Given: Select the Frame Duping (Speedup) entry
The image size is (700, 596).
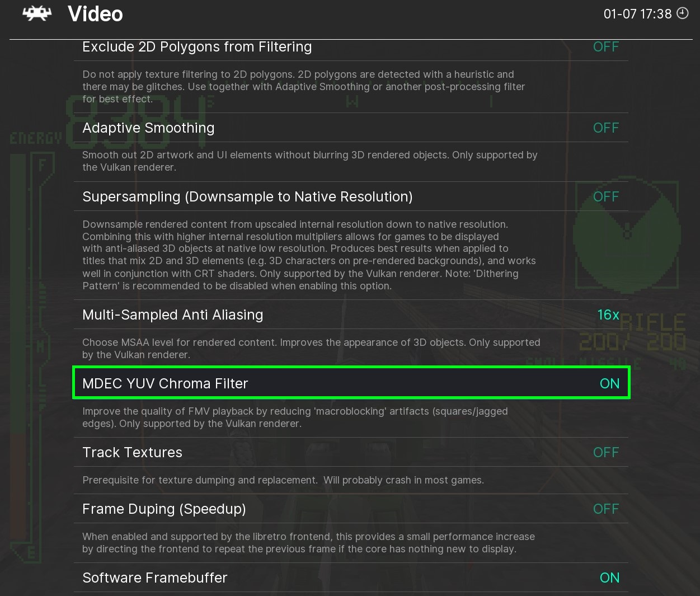Looking at the screenshot, I should (164, 509).
